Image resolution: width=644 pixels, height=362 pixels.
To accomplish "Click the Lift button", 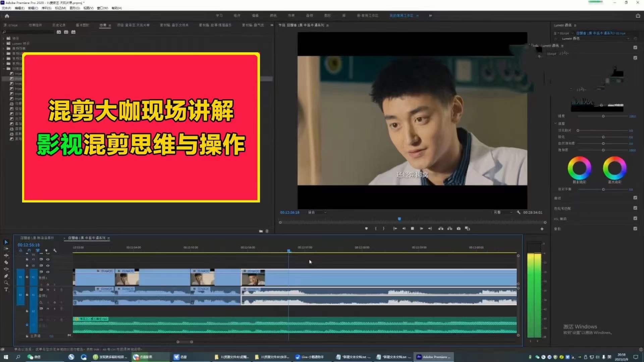I will coord(441,229).
